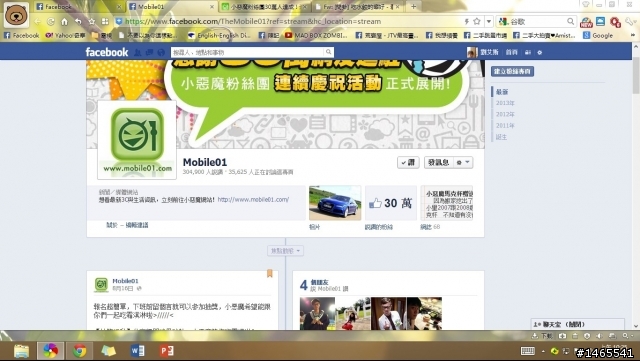This screenshot has height=361, width=640.
Task: Open the blue car photos thumbnail
Action: coord(335,203)
